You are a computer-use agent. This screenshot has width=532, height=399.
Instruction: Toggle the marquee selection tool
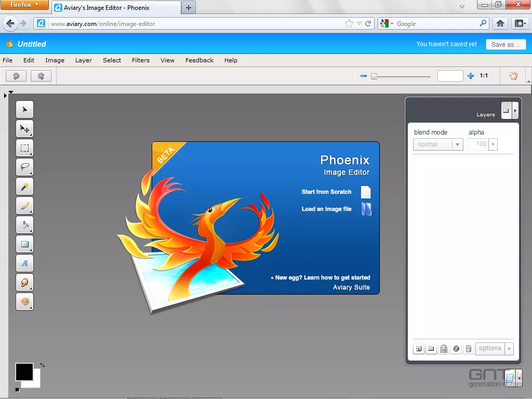(x=24, y=148)
